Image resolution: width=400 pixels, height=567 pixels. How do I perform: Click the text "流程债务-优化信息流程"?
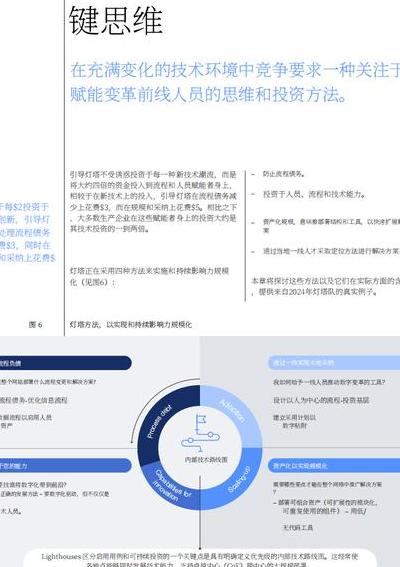coord(34,400)
